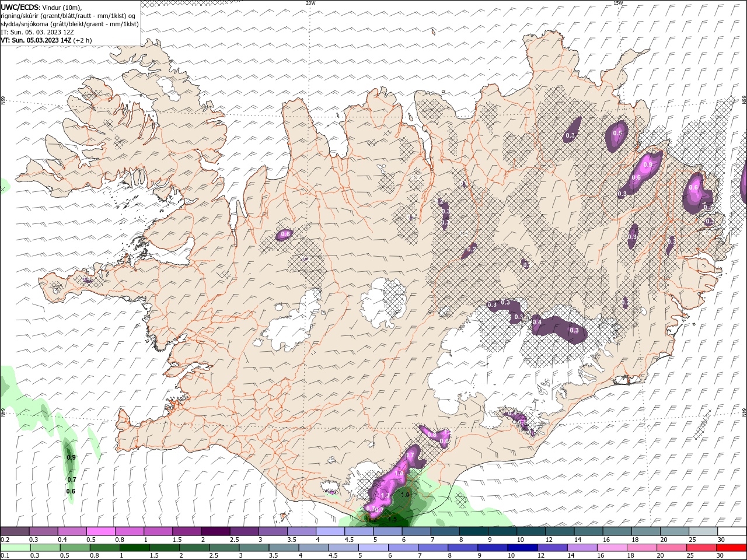Click the '0.2' label under the top legend row
Image resolution: width=747 pixels, height=560 pixels.
point(5,540)
